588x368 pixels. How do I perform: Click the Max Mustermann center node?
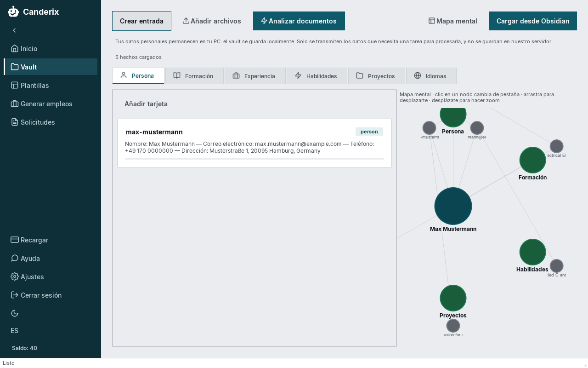point(453,206)
